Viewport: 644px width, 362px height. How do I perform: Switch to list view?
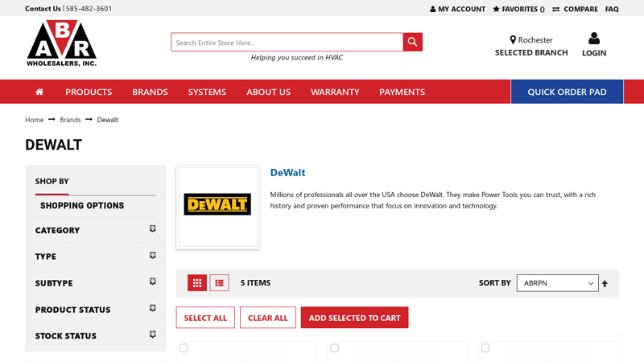[219, 283]
